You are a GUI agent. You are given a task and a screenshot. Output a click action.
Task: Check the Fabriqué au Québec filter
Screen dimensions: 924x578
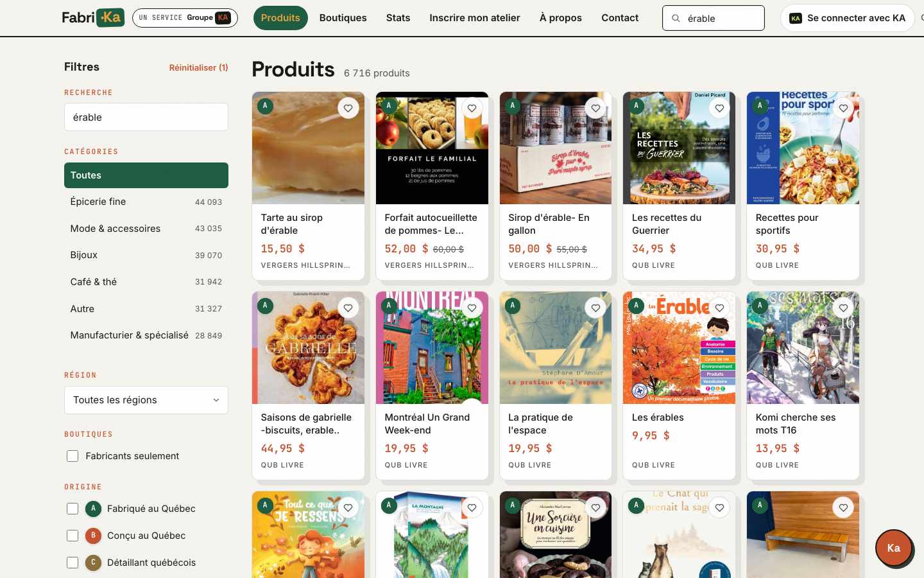click(73, 509)
